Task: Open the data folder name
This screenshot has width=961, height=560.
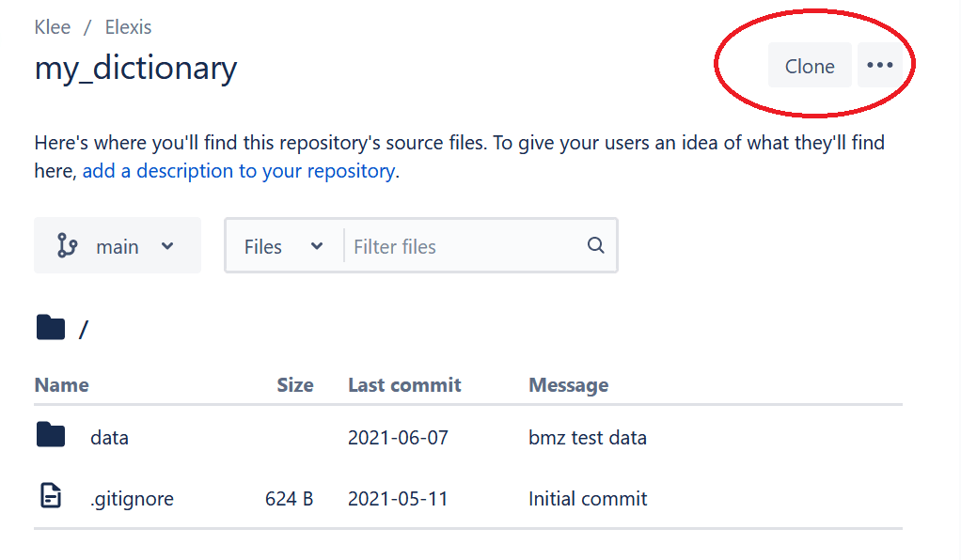Action: click(109, 438)
